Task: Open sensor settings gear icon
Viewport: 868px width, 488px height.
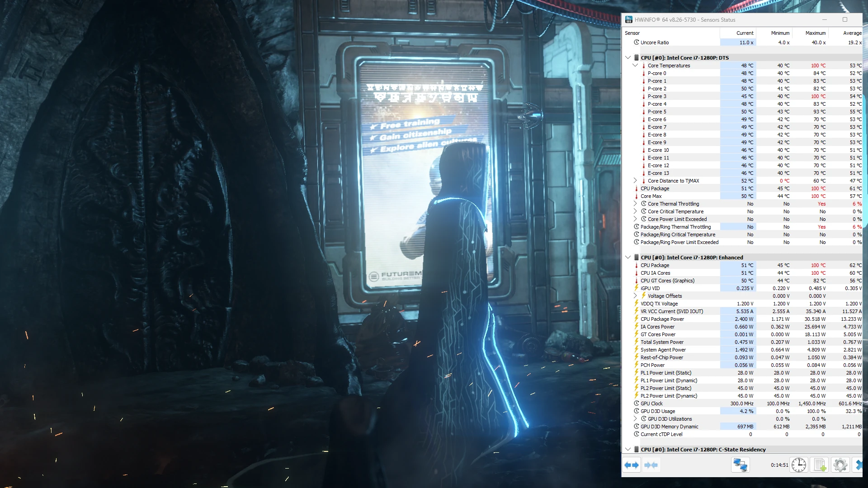Action: click(x=840, y=465)
